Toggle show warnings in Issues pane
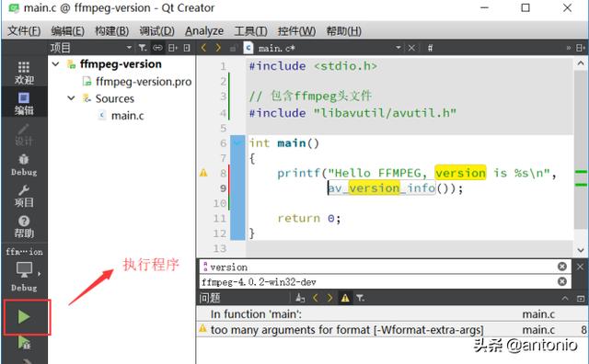 tap(345, 298)
